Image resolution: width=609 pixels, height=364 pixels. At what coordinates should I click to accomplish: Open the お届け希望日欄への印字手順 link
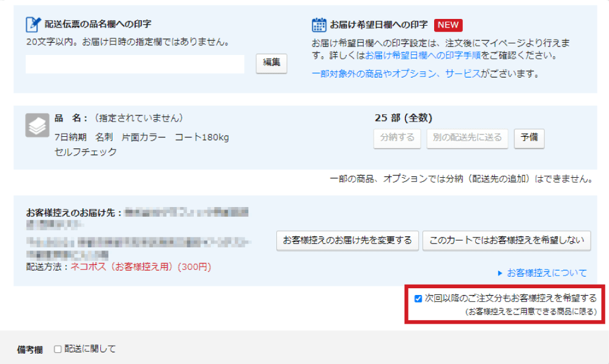(x=423, y=56)
